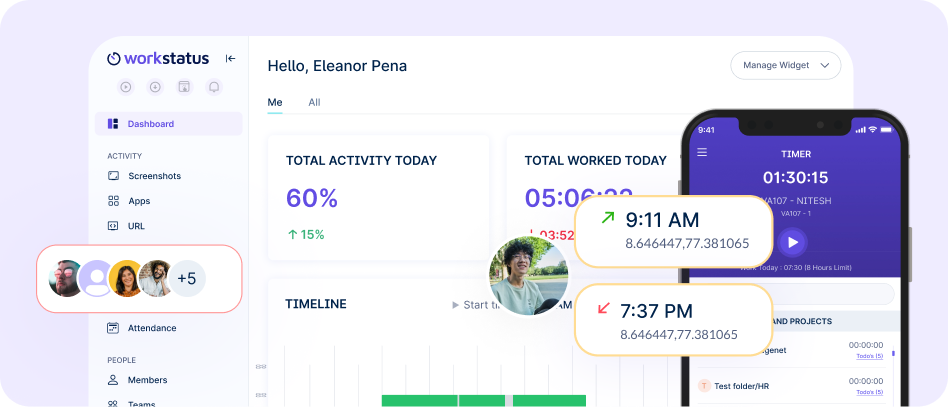Open the Manage Widget dropdown

(x=785, y=65)
